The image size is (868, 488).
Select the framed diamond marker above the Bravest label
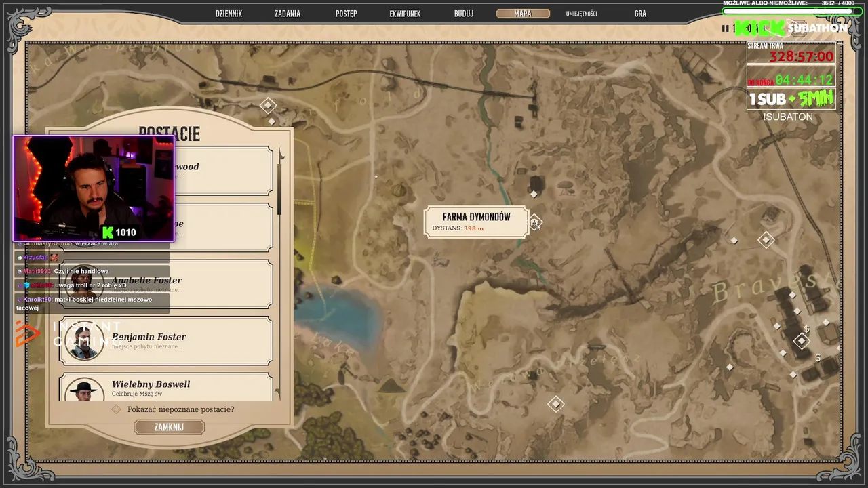pyautogui.click(x=766, y=239)
